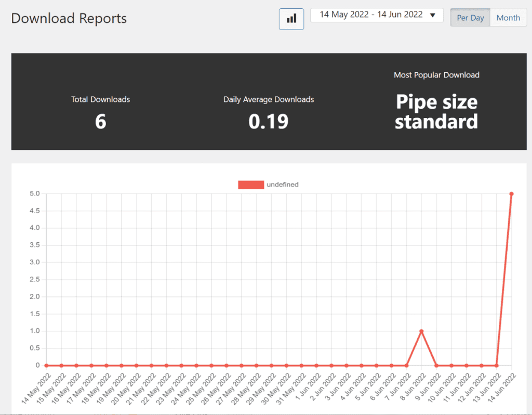
Task: Click the 9 Jun 2022 data point
Action: 436,366
